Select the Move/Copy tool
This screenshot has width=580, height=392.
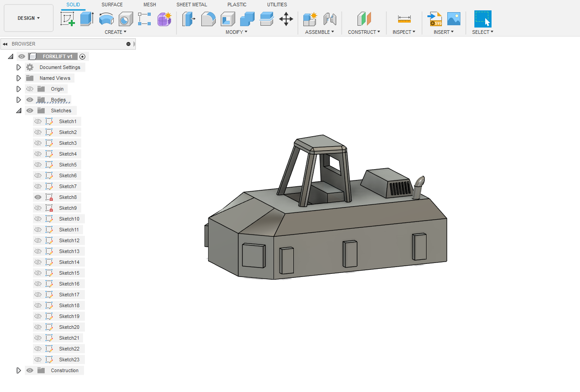(x=286, y=19)
